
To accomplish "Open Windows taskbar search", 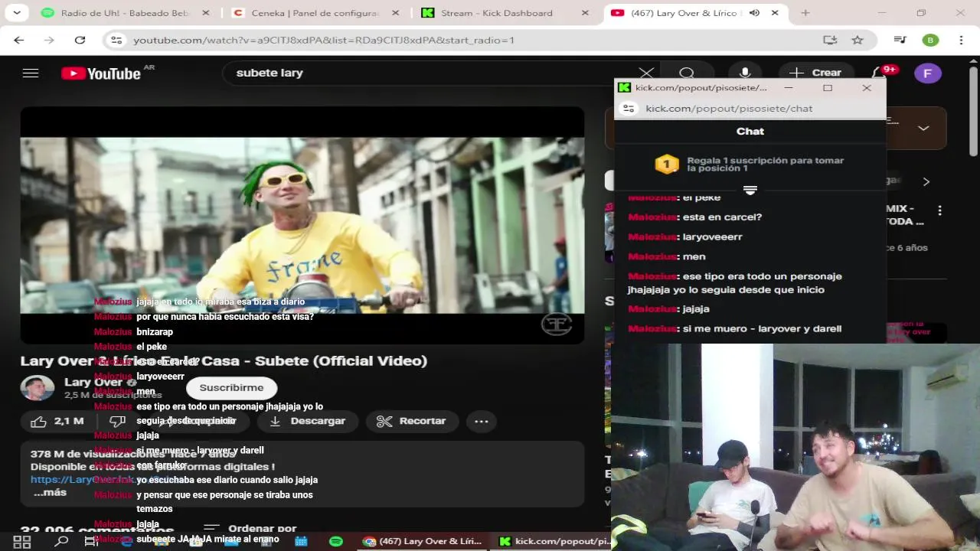I will (61, 541).
